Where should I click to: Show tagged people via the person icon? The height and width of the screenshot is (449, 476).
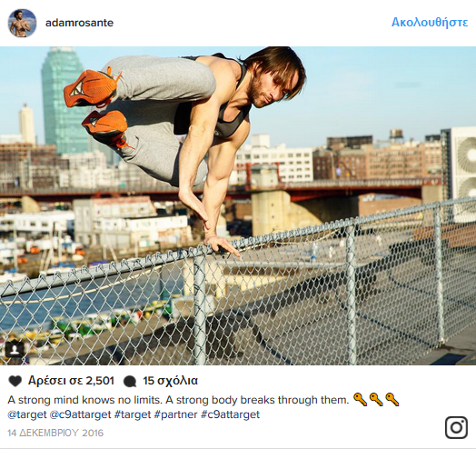pyautogui.click(x=15, y=349)
